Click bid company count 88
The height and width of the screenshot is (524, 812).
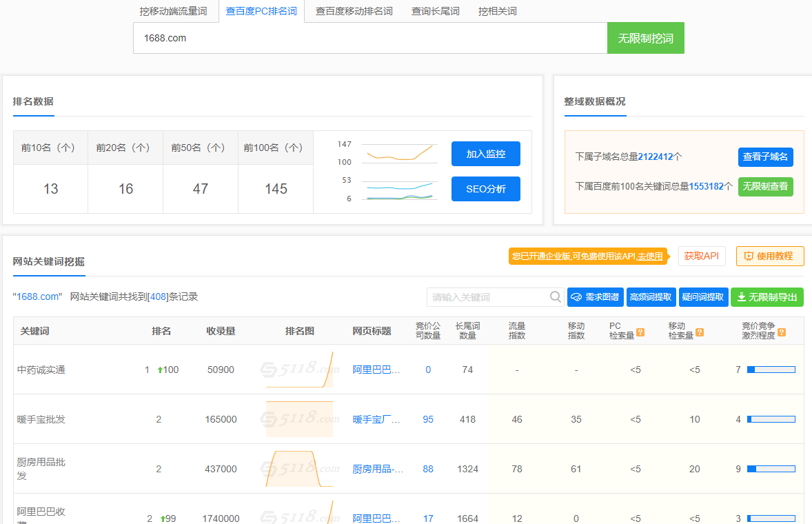point(428,469)
